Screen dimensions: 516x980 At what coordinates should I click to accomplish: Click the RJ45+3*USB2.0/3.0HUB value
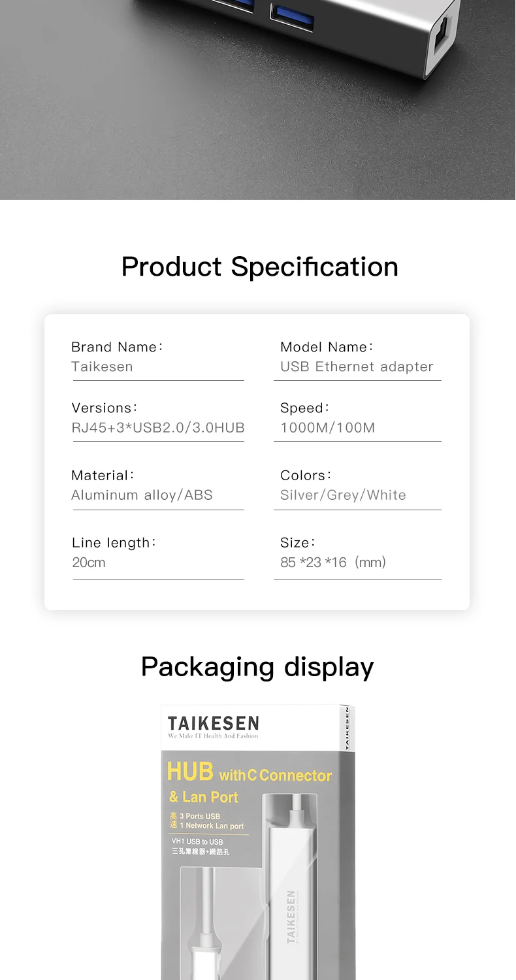[x=157, y=428]
